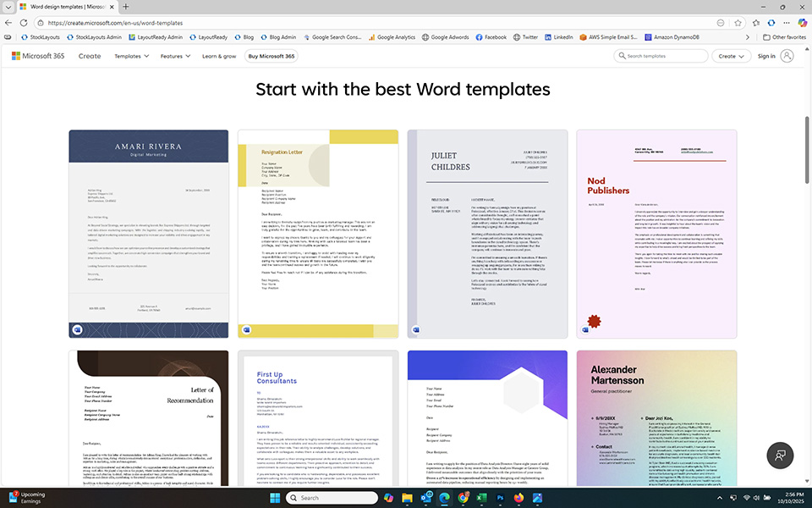Open the Create dropdown near Sign in
This screenshot has height=508, width=812.
731,56
